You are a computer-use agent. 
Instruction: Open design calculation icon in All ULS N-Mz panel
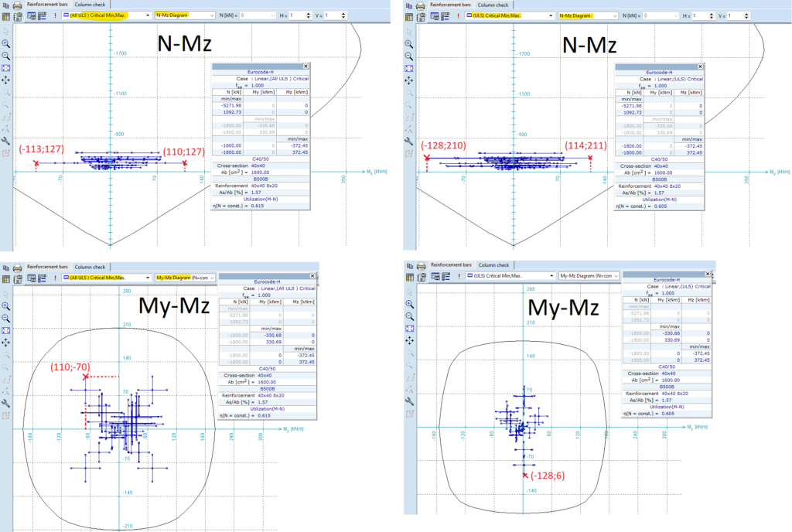click(x=18, y=16)
